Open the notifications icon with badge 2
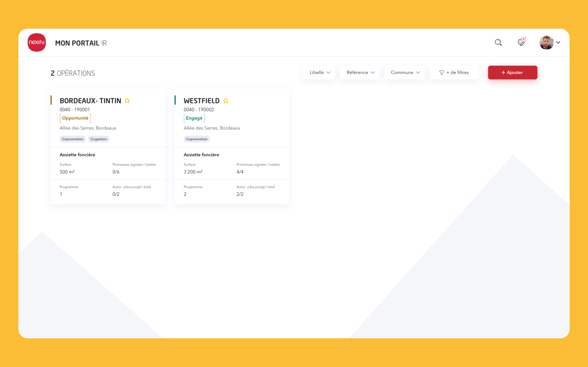 click(521, 42)
